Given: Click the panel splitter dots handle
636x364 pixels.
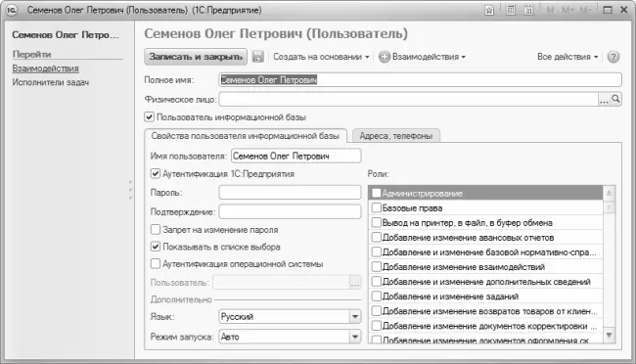Looking at the screenshot, I should [x=130, y=190].
